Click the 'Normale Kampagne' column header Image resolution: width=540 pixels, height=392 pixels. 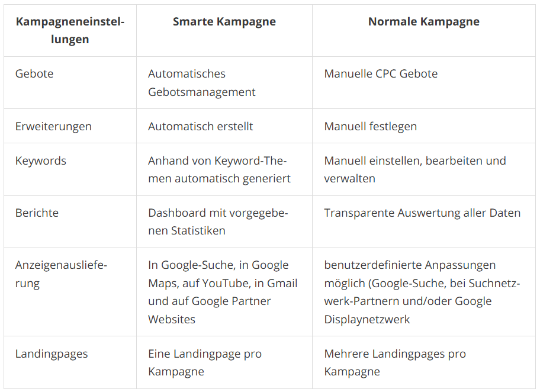pos(423,22)
